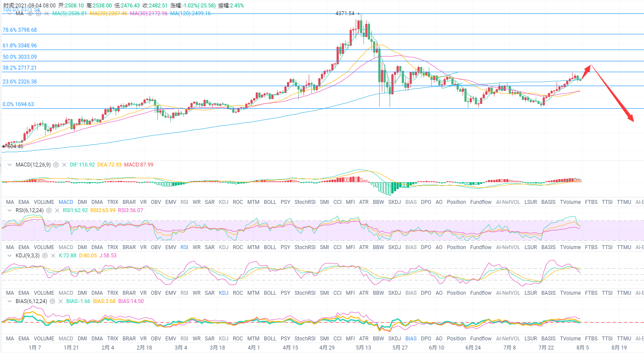The image size is (644, 353).
Task: Open BIAS(6,12,24) settings icon
Action: coord(52,301)
